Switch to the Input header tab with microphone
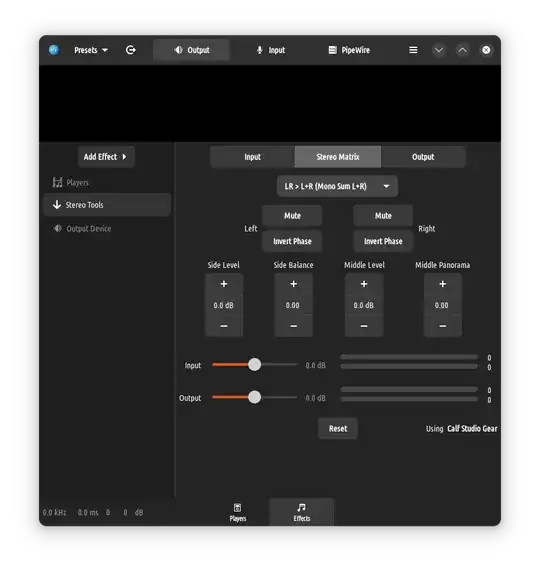The height and width of the screenshot is (569, 540). click(270, 50)
